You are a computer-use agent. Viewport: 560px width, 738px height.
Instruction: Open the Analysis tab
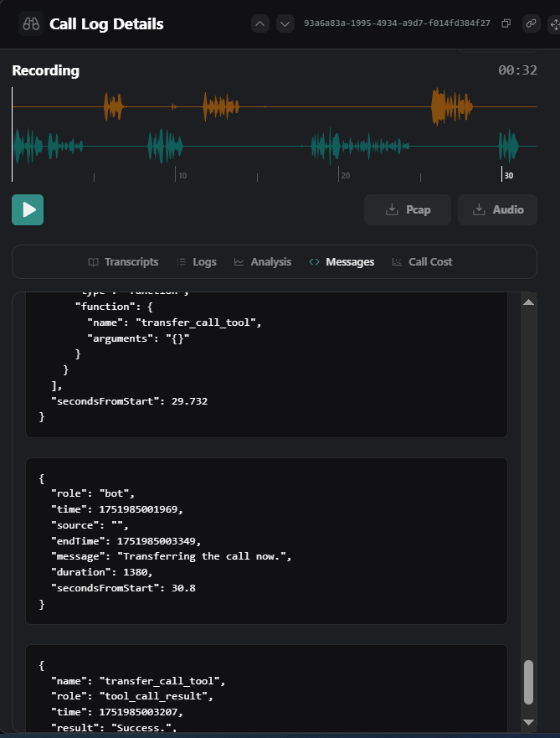[263, 261]
